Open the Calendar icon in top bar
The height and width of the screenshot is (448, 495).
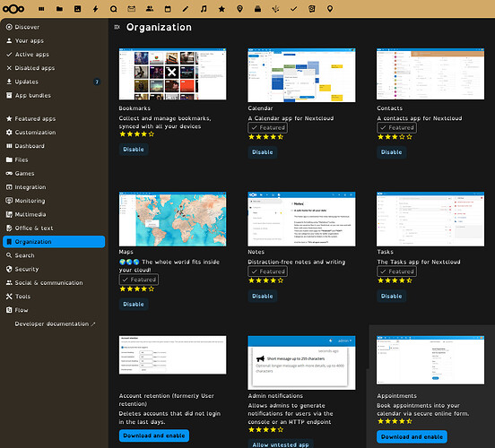coord(168,9)
